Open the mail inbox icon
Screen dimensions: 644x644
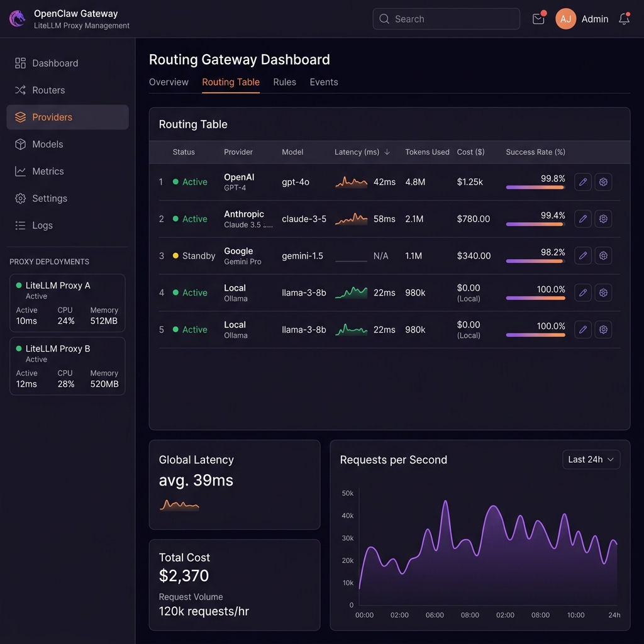coord(538,19)
